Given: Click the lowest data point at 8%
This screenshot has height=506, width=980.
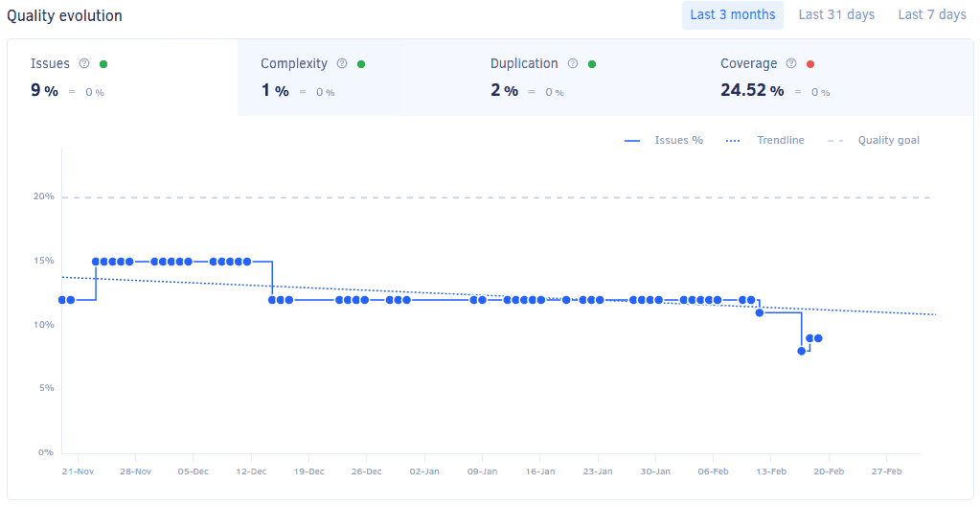Looking at the screenshot, I should (x=802, y=351).
